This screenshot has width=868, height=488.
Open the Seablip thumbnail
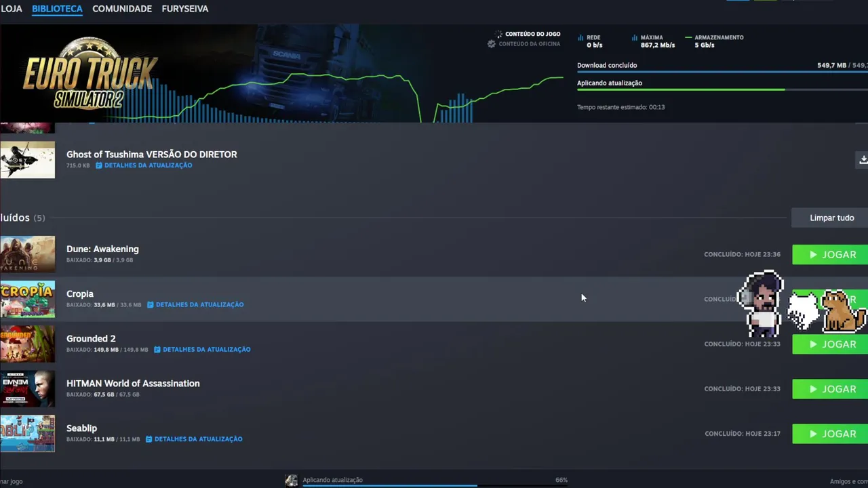(x=27, y=433)
